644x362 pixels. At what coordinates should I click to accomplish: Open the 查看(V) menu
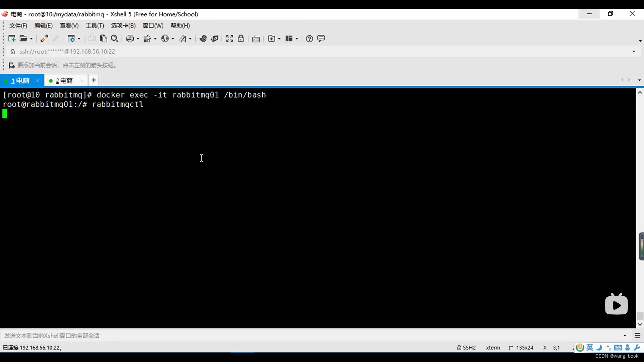coord(69,25)
